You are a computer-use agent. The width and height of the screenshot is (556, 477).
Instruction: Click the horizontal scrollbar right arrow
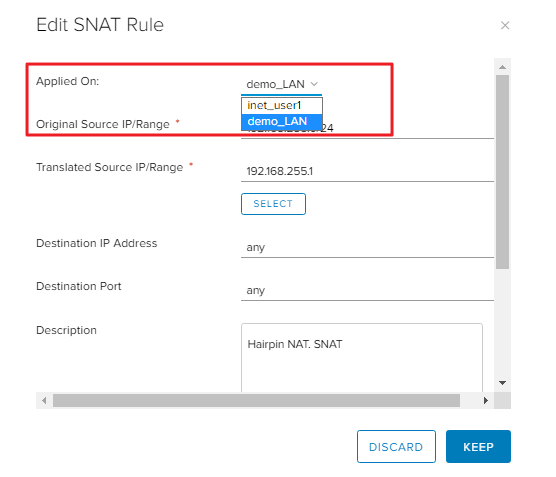[486, 400]
